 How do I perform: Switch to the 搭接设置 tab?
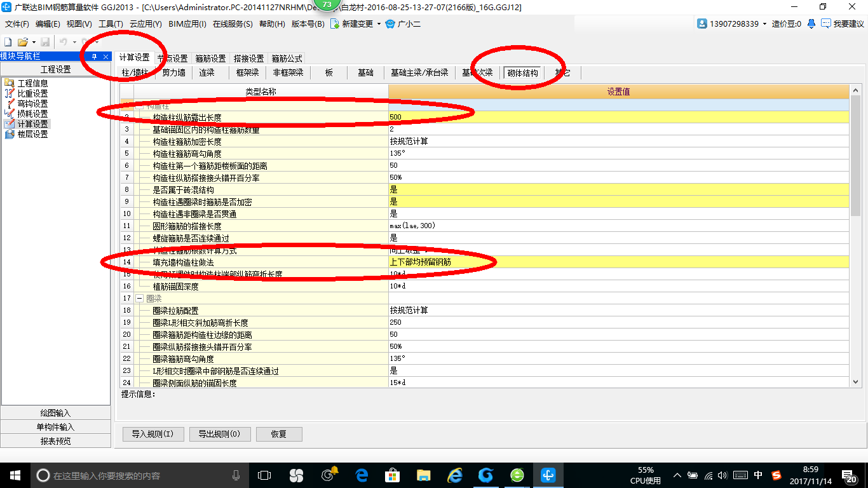(248, 58)
